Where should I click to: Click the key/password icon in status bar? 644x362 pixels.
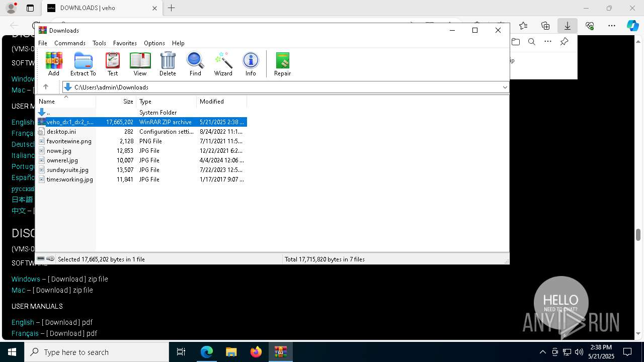50,259
